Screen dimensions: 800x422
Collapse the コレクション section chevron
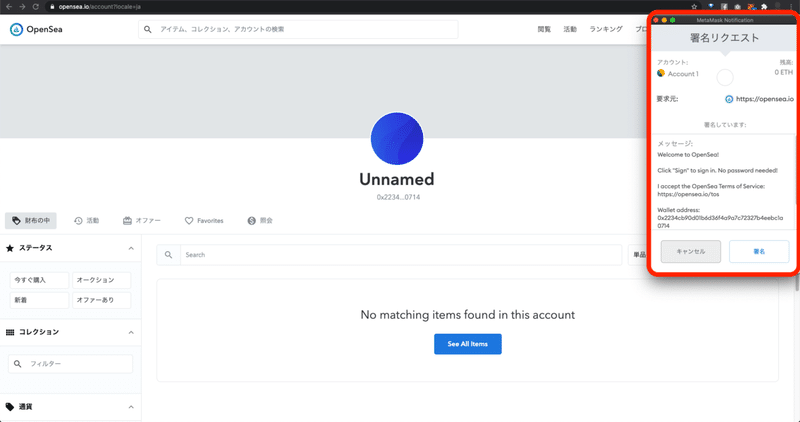click(x=131, y=332)
